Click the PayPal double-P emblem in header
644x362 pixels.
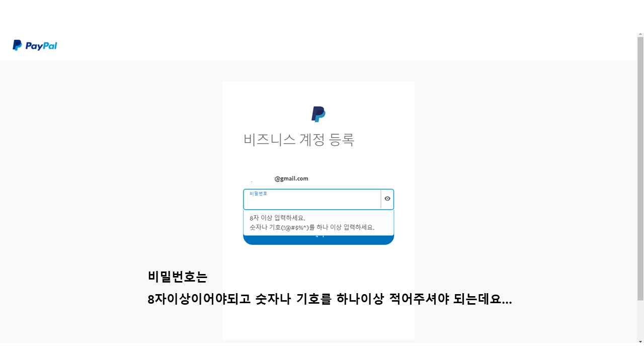click(17, 45)
